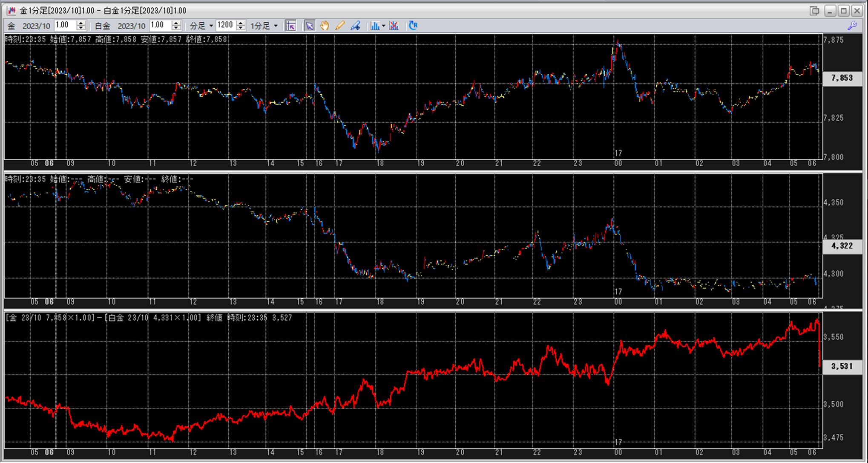Click the 金 2023/10 contract label
Viewport: 868px width, 463px height.
(x=36, y=26)
